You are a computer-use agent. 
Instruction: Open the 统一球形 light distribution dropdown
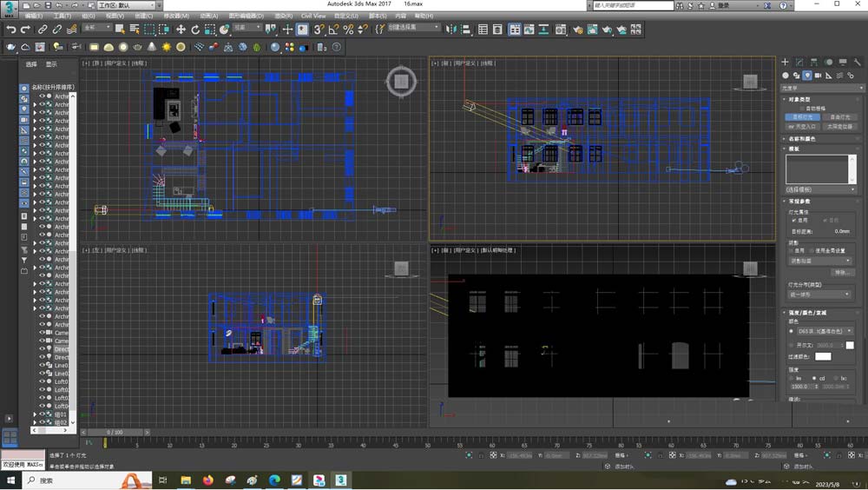[x=819, y=295]
